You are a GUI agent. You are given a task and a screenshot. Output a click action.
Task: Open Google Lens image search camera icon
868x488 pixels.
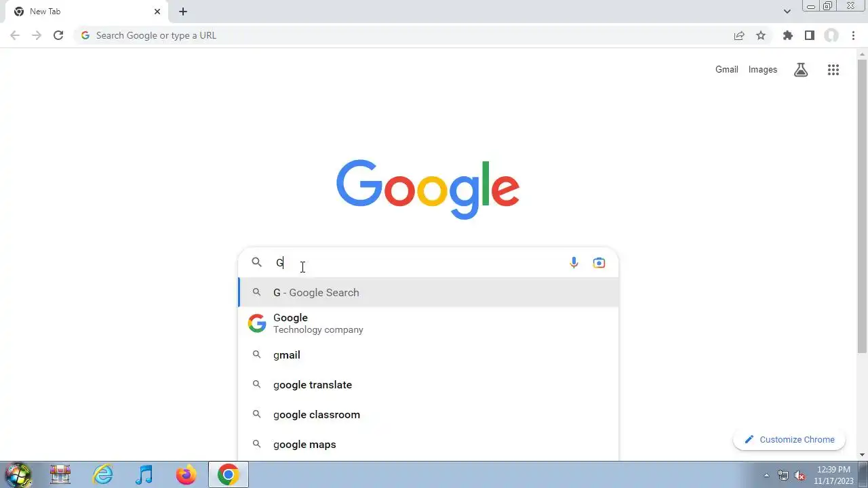point(599,263)
